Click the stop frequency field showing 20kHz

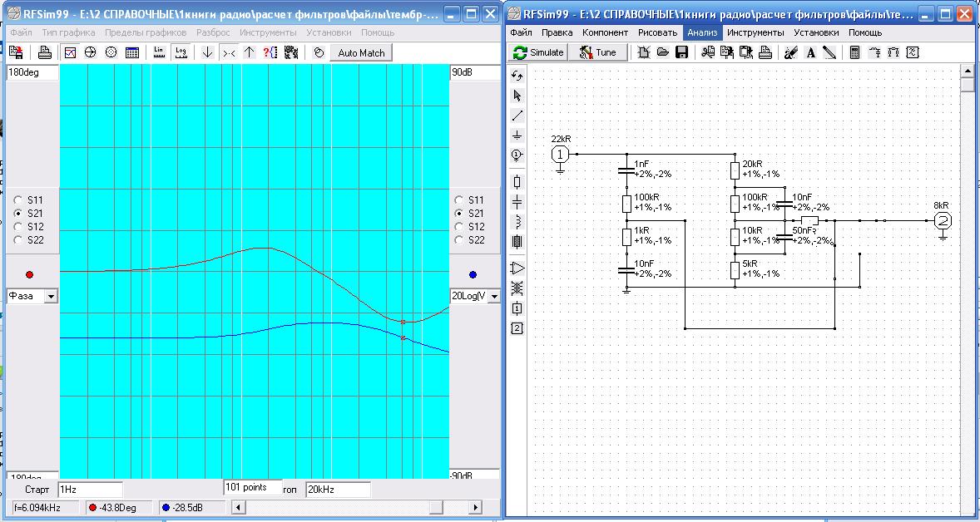pyautogui.click(x=338, y=490)
